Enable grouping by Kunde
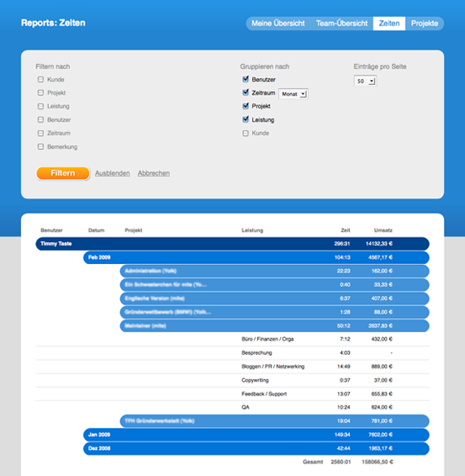The width and height of the screenshot is (465, 476). (x=246, y=133)
